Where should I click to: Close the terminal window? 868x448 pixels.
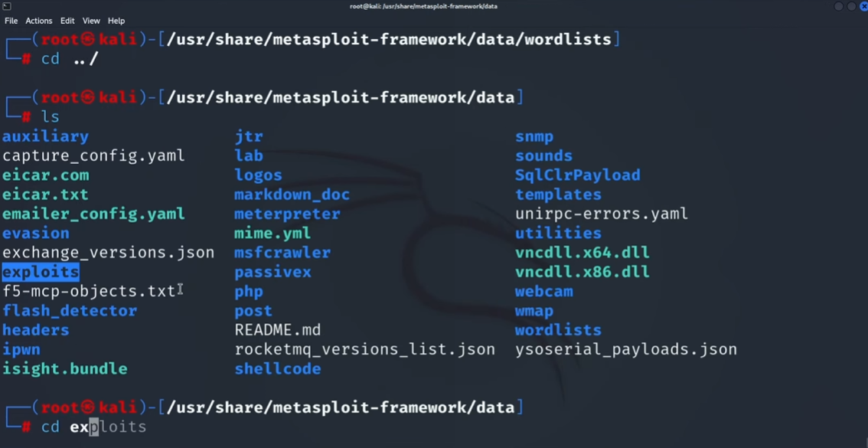863,6
